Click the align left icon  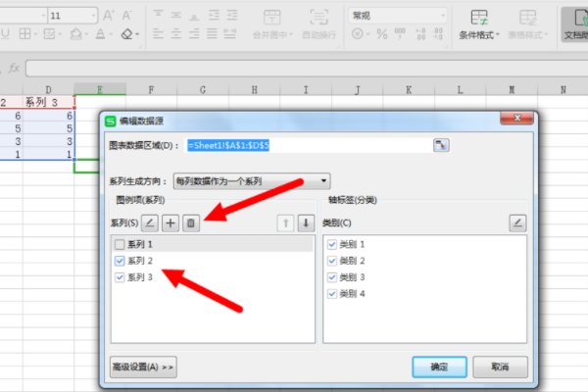[x=158, y=34]
